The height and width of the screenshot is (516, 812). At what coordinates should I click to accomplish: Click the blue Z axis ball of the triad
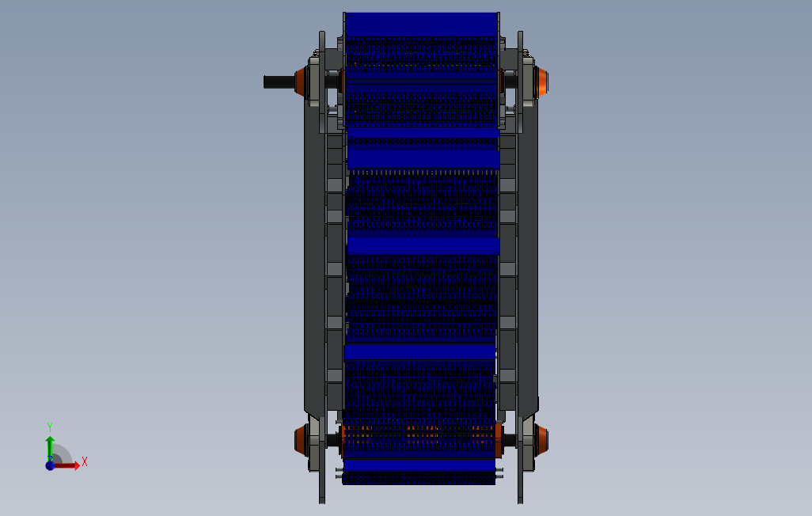(x=50, y=465)
